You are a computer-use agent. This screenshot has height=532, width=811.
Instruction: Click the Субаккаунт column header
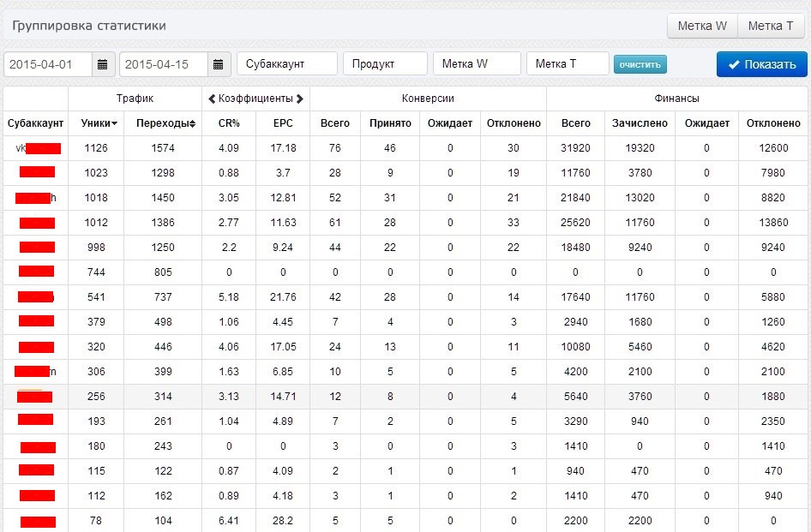[x=35, y=123]
